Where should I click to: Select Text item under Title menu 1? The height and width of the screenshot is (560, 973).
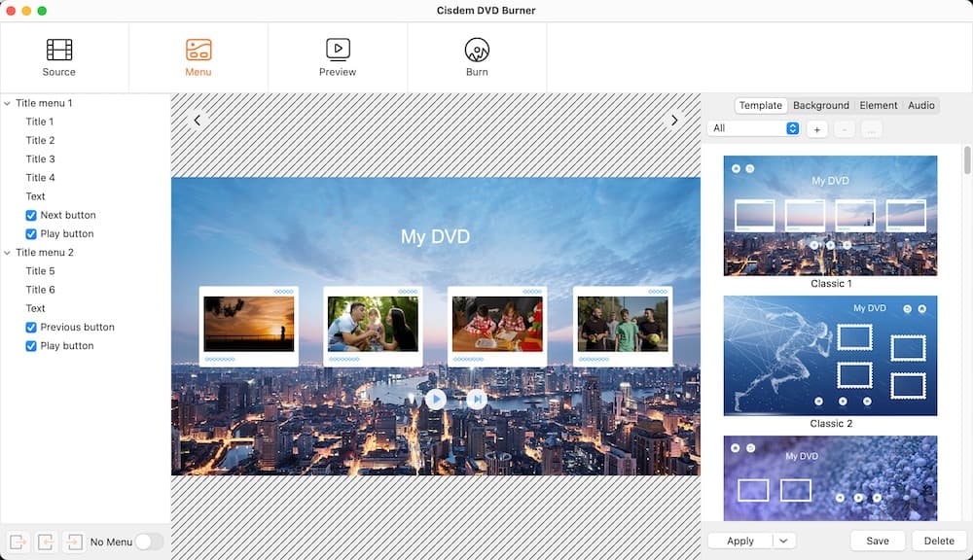(35, 196)
